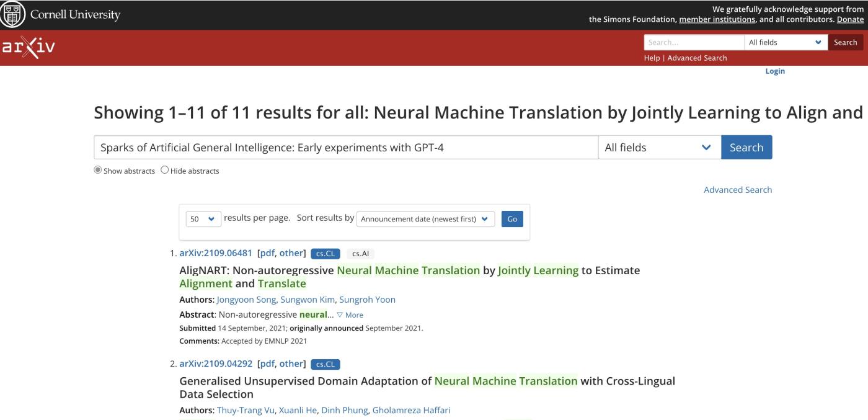Expand the abstract with More link
Screen dimensions: 868x420
point(350,315)
